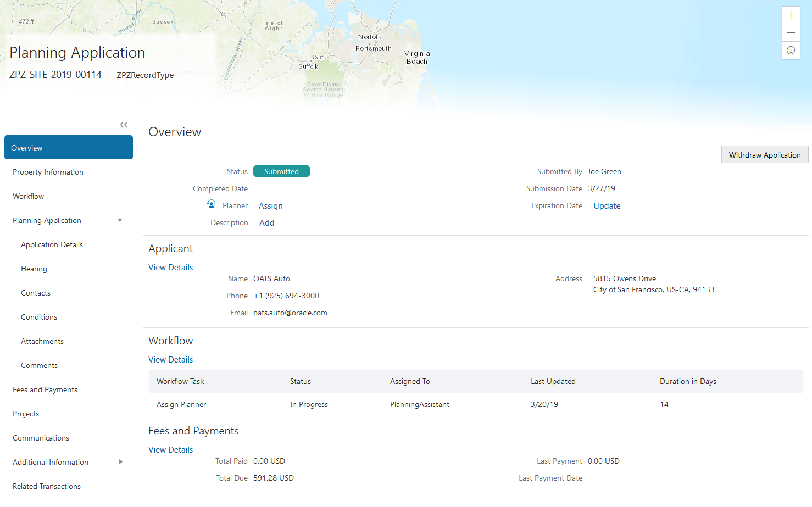Click Assign link for Planner
Screen dimensions: 812x507
click(271, 205)
